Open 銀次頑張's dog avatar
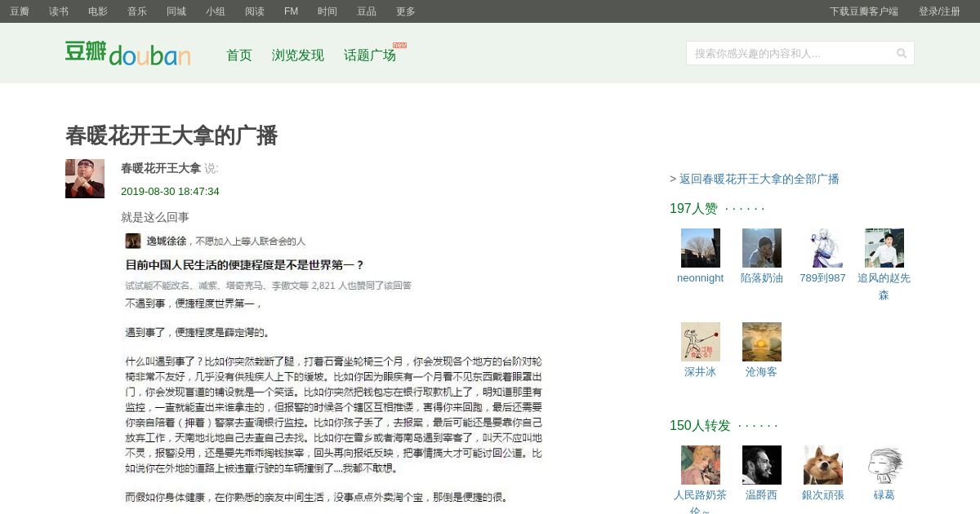The image size is (980, 514). coord(823,465)
